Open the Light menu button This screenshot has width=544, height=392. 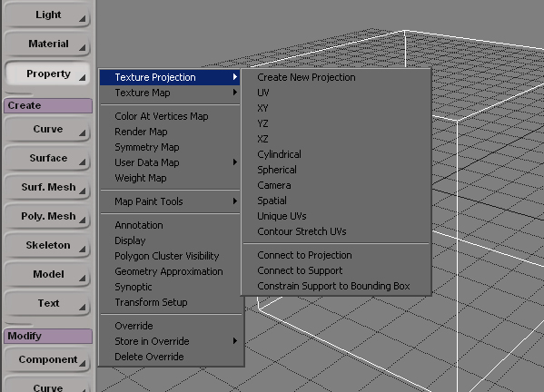tap(47, 15)
